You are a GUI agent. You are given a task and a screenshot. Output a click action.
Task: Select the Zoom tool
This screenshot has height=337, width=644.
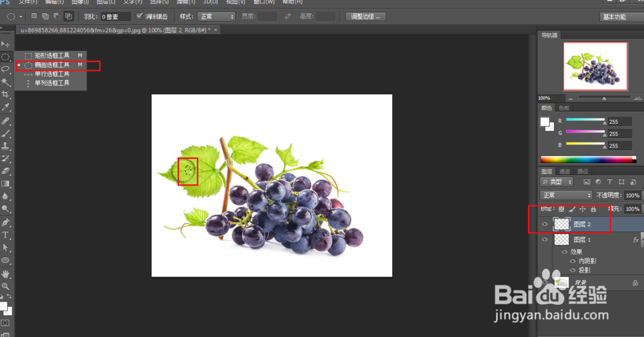(5, 286)
